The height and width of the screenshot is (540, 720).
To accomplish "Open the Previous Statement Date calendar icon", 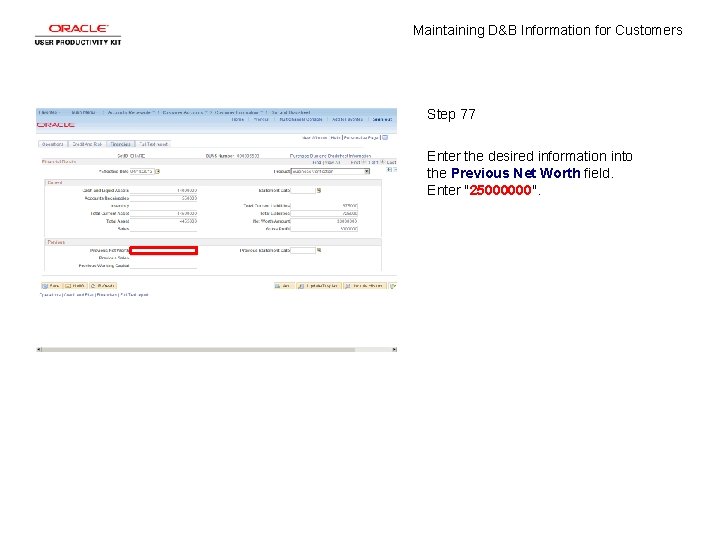I will pos(319,250).
